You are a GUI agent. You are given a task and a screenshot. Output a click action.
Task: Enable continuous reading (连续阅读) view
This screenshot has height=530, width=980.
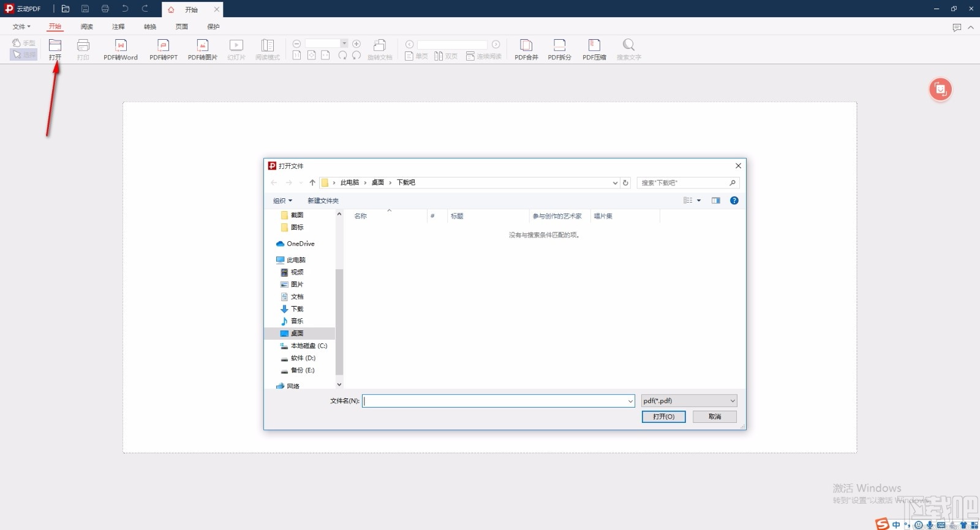point(484,56)
